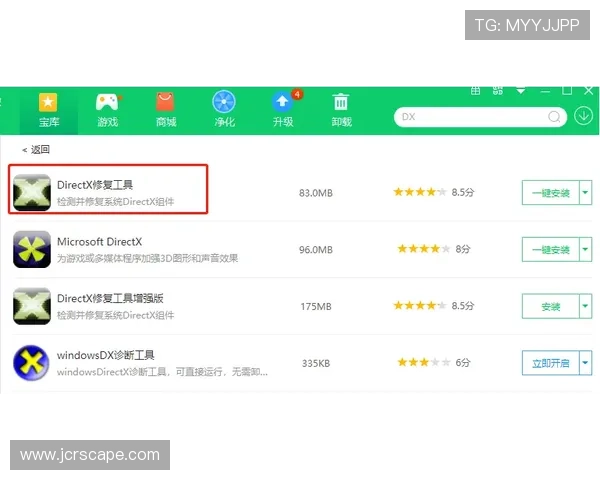Go back with 返回 link

pos(36,150)
